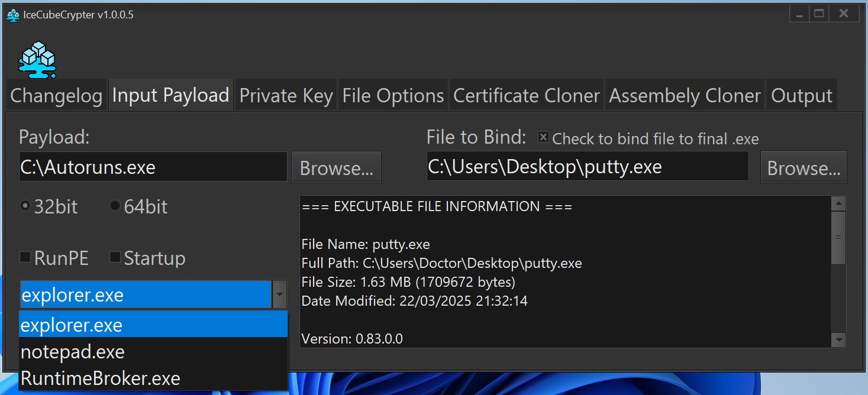Viewport: 868px width, 395px height.
Task: Maximize the IceCubeCrypter window
Action: click(819, 14)
